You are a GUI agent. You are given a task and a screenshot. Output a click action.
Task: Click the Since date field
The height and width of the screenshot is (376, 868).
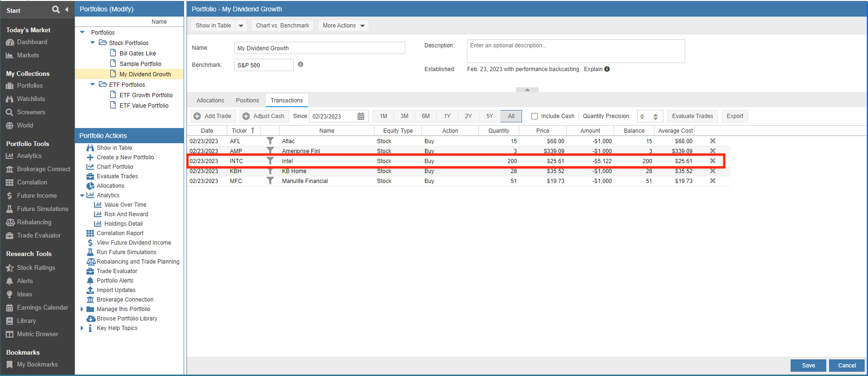pyautogui.click(x=333, y=116)
